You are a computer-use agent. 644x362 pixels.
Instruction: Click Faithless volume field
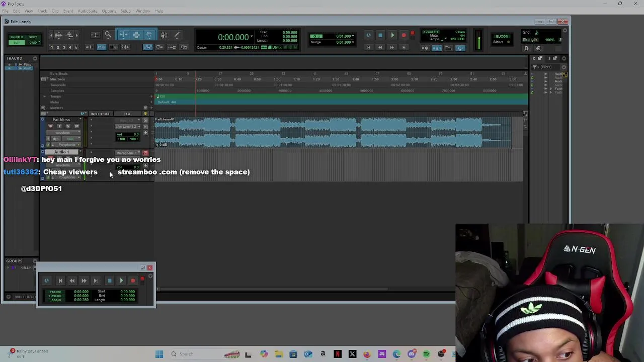tap(128, 134)
